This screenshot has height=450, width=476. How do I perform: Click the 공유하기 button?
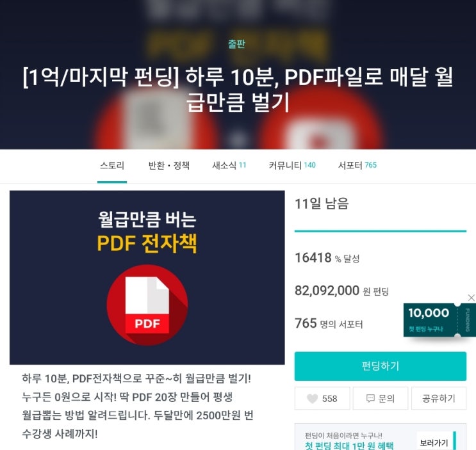click(439, 398)
